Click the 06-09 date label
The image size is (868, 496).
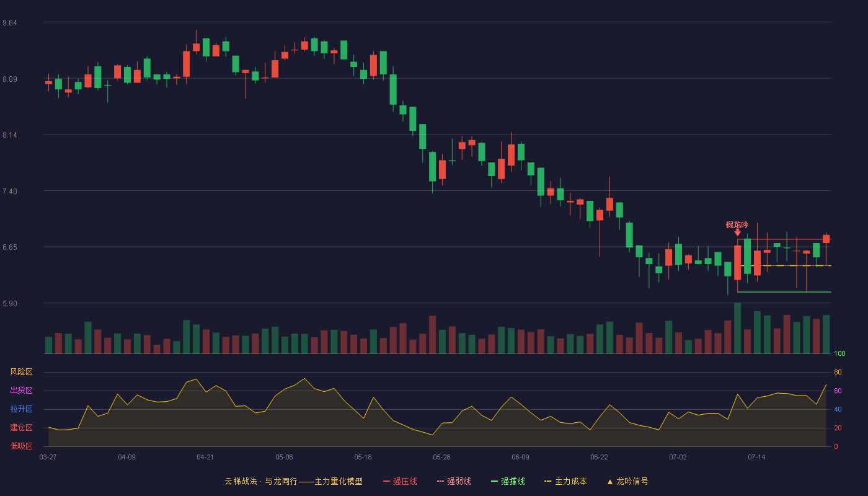pos(520,457)
